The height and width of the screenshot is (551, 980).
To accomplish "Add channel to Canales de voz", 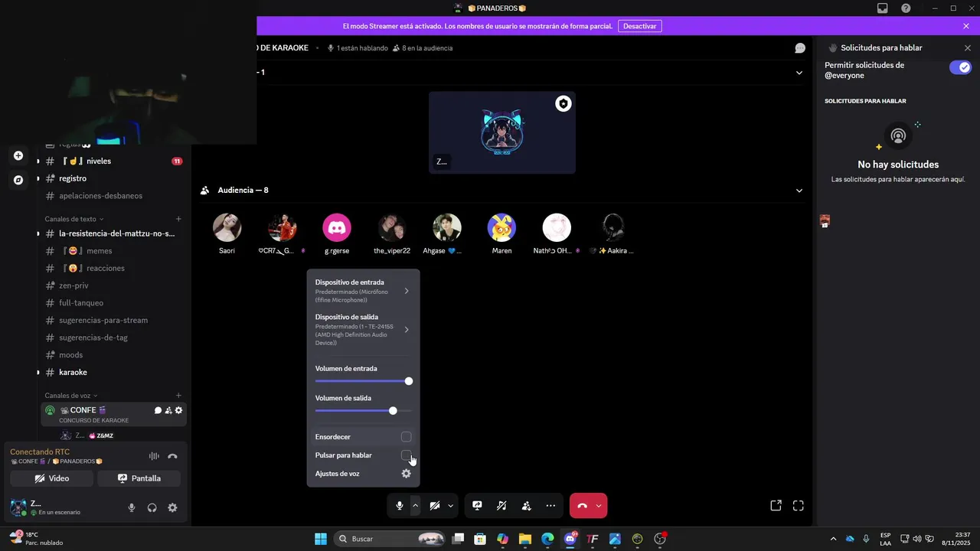I will click(178, 396).
